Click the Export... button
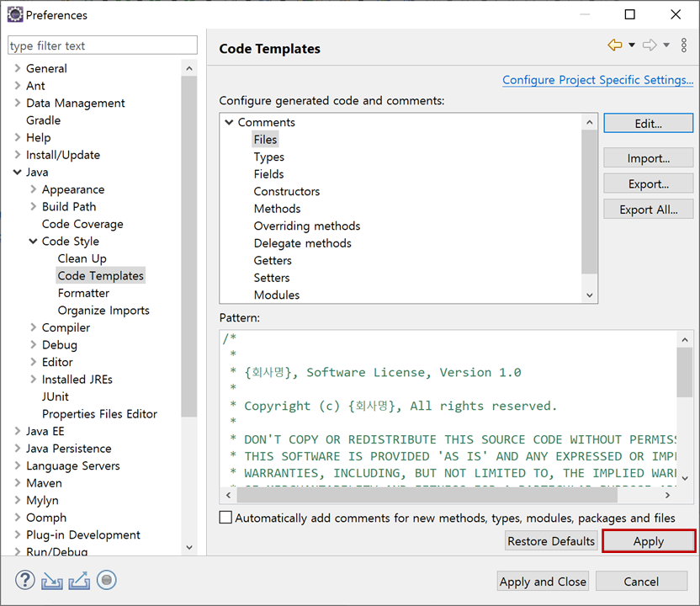 coord(648,183)
